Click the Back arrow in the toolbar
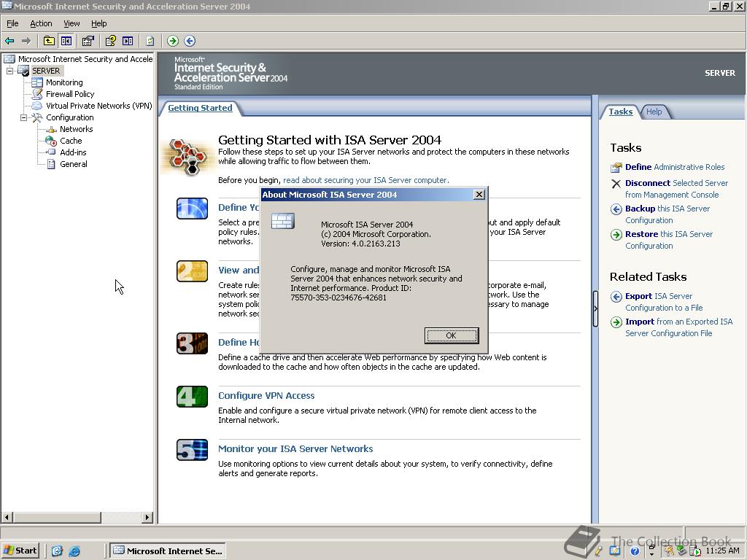Viewport: 747px width, 560px height. tap(9, 41)
